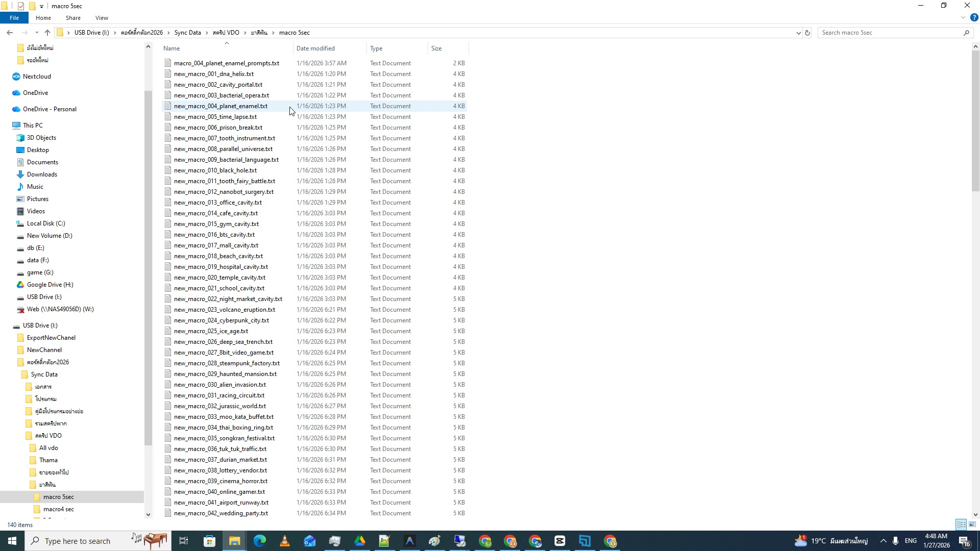Click inside the Search macro 5sec box
The height and width of the screenshot is (551, 980).
point(888,32)
